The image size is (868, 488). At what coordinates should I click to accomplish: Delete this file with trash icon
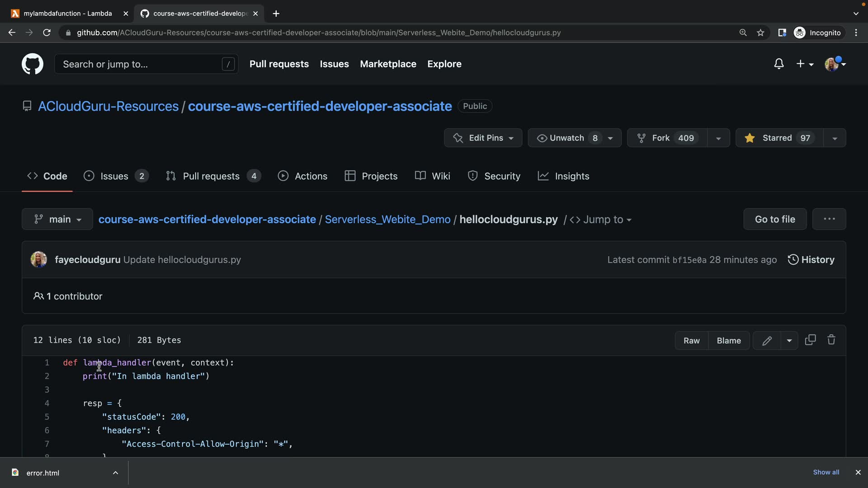(831, 340)
